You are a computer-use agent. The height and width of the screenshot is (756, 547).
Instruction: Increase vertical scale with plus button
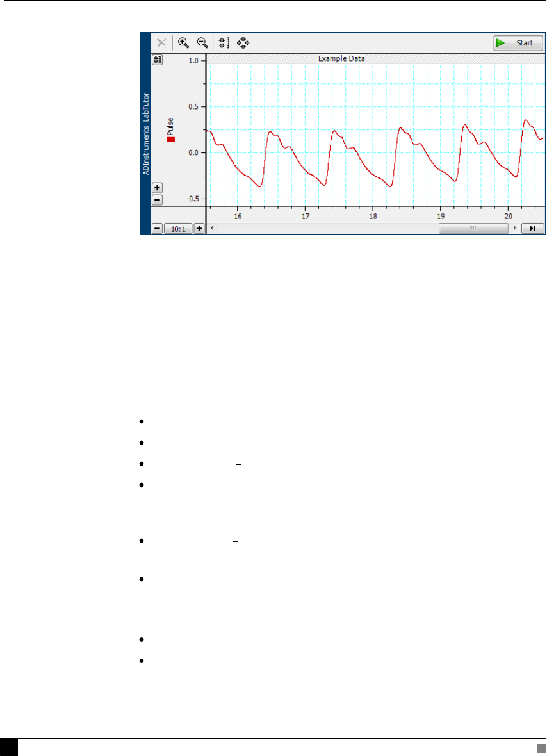(157, 188)
